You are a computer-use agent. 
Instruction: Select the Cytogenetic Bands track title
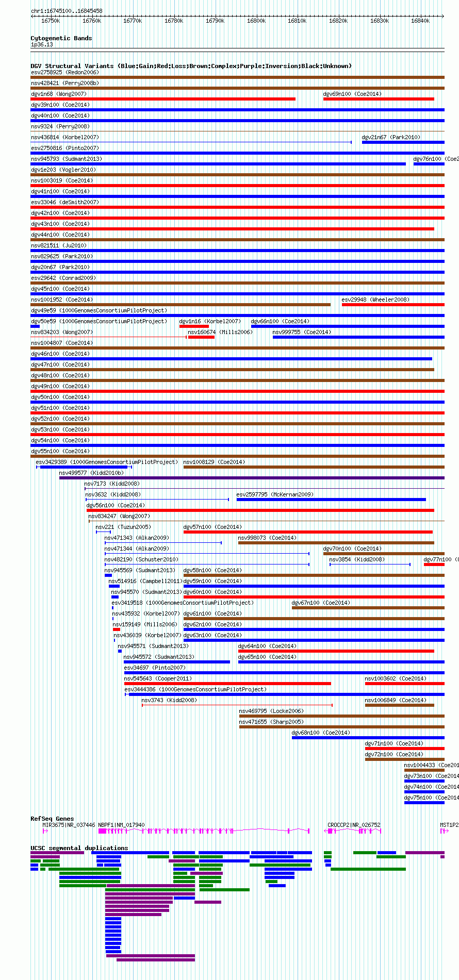pyautogui.click(x=61, y=38)
